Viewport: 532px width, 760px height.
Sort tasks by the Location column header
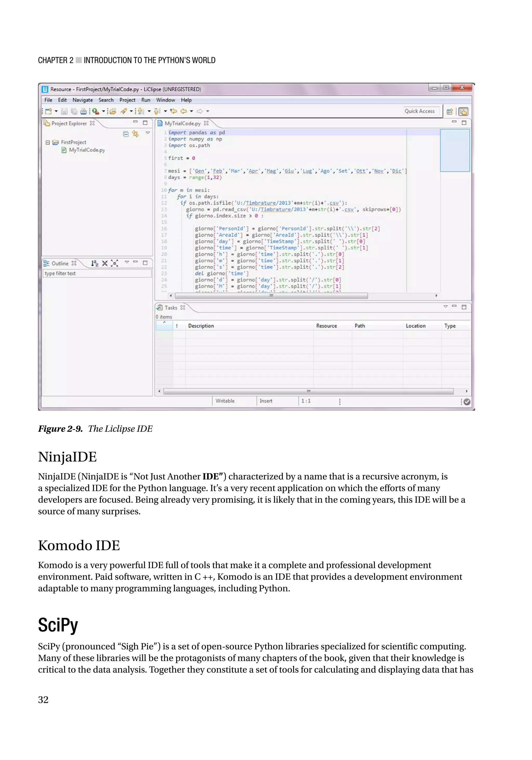click(x=422, y=326)
